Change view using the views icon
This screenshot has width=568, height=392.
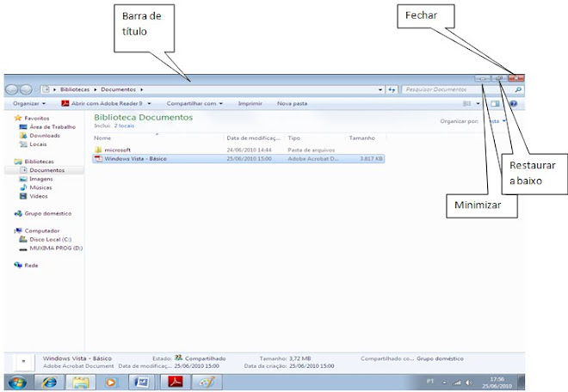(x=467, y=103)
